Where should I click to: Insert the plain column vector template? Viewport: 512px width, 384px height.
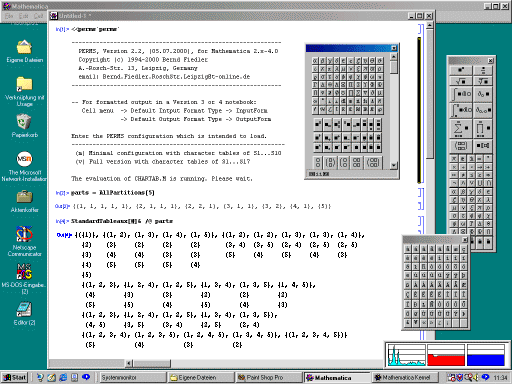tap(318, 162)
